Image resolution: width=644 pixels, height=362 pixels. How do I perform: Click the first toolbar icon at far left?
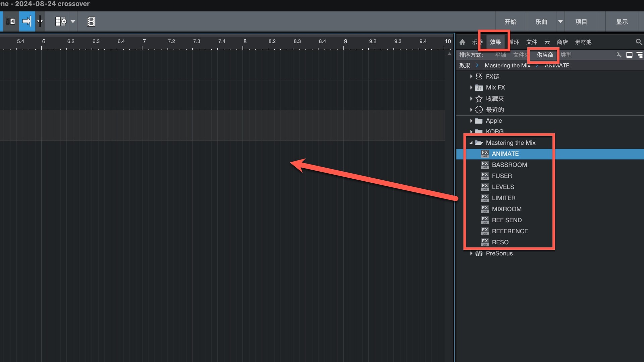[x=10, y=21]
